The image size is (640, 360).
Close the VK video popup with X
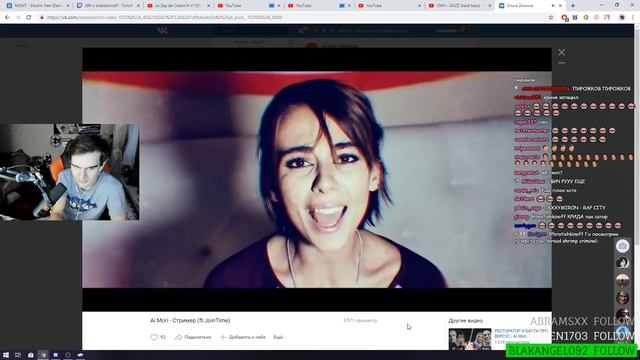pos(562,52)
